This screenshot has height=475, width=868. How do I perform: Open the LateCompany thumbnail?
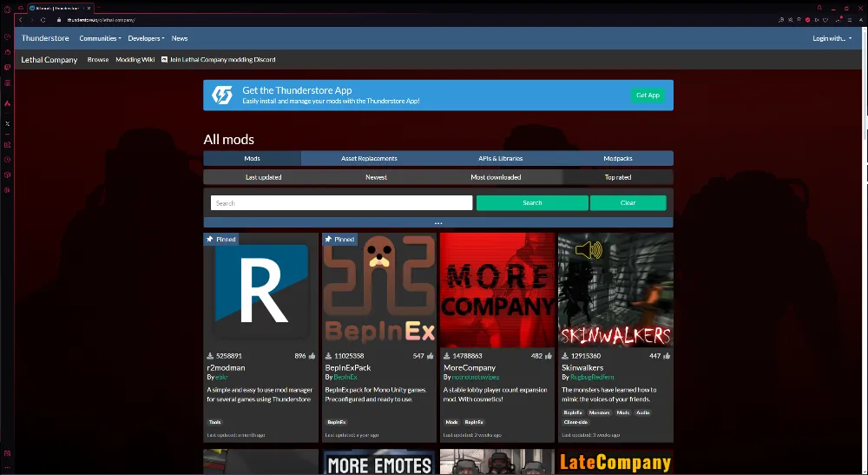tap(615, 462)
